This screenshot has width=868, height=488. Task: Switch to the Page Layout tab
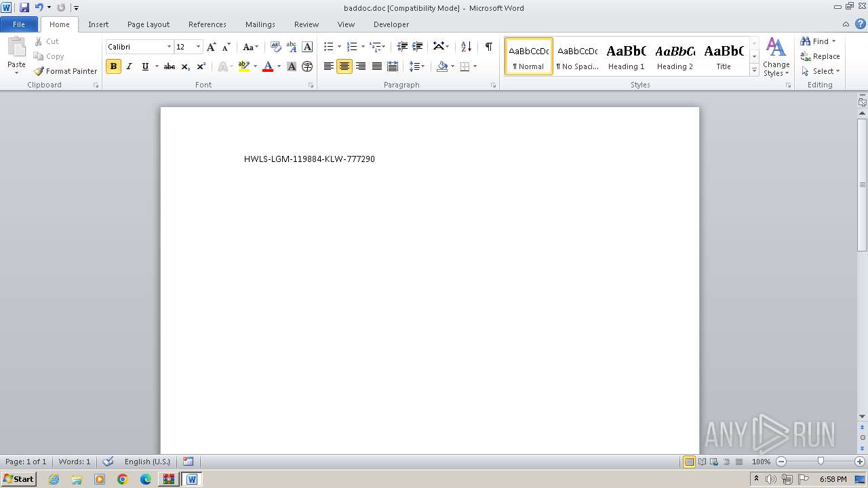(x=149, y=24)
